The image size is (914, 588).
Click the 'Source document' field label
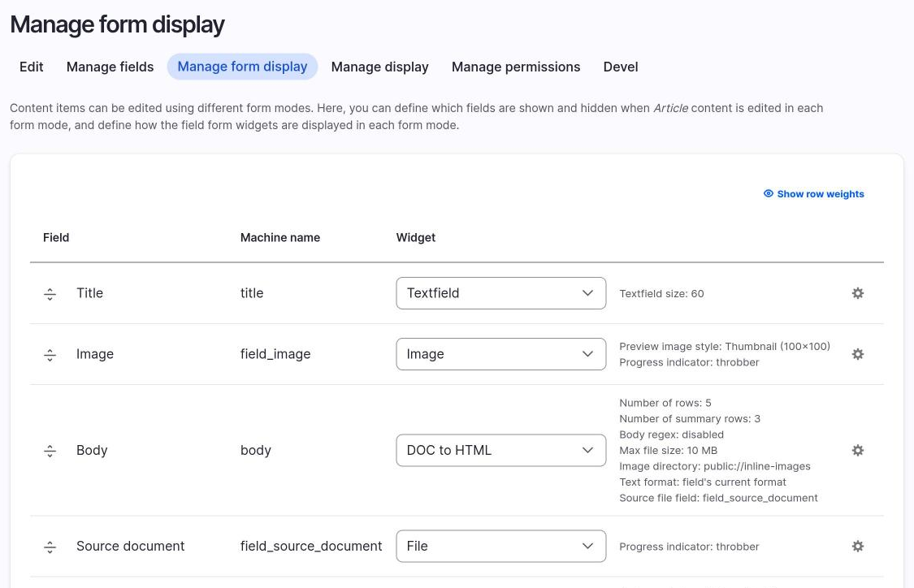(x=131, y=546)
